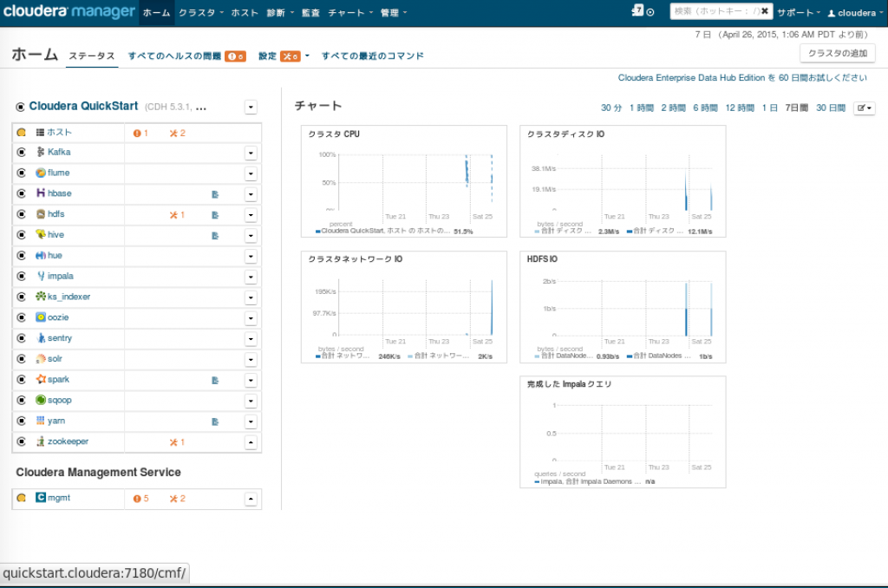The image size is (888, 588).
Task: Clear the search box with the X
Action: pyautogui.click(x=765, y=11)
